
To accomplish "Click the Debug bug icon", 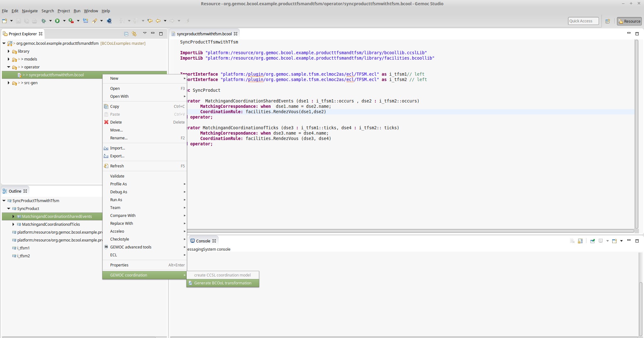I will (43, 21).
